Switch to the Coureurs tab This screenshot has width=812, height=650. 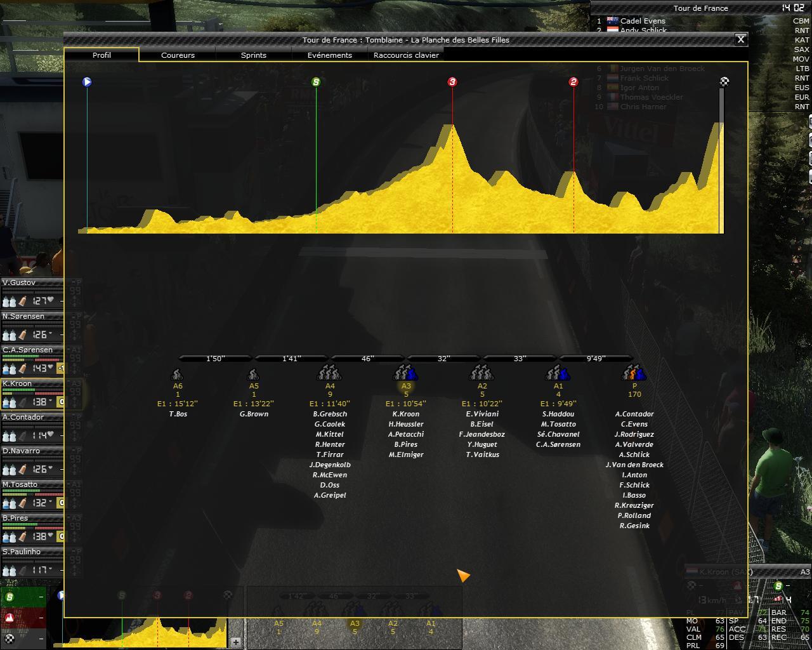point(178,55)
